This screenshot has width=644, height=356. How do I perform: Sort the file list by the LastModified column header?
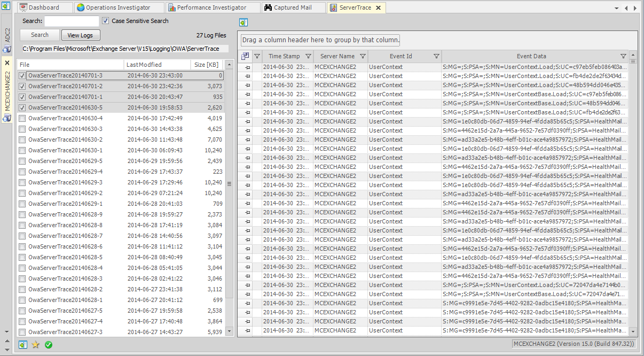[157, 65]
